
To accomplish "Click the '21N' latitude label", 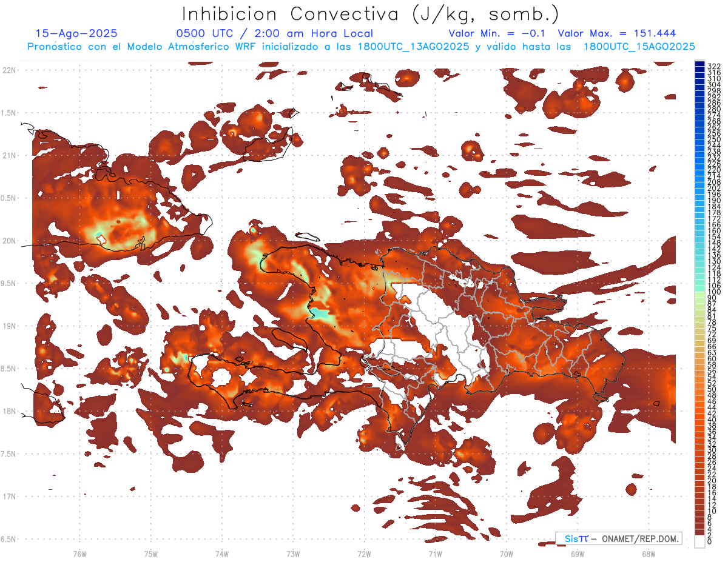I will (9, 155).
